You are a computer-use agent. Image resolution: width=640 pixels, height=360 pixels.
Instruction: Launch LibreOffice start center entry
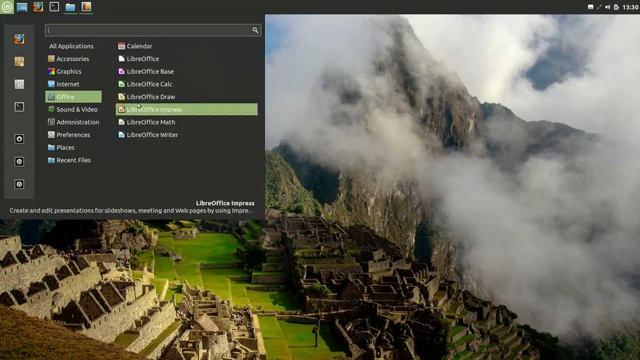click(x=138, y=59)
